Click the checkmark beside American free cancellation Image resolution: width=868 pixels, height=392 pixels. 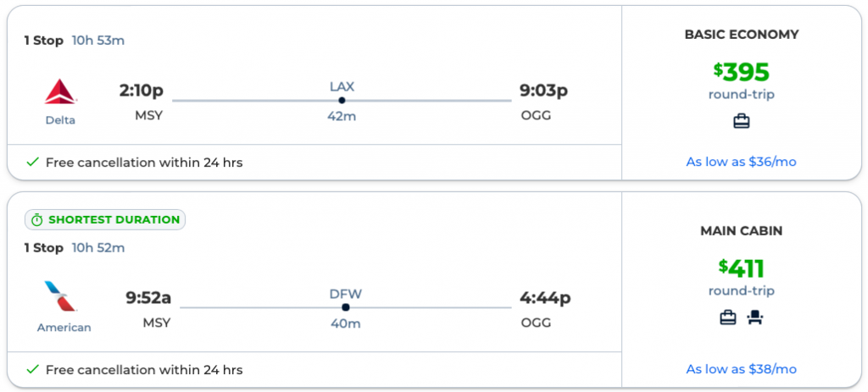click(x=32, y=369)
